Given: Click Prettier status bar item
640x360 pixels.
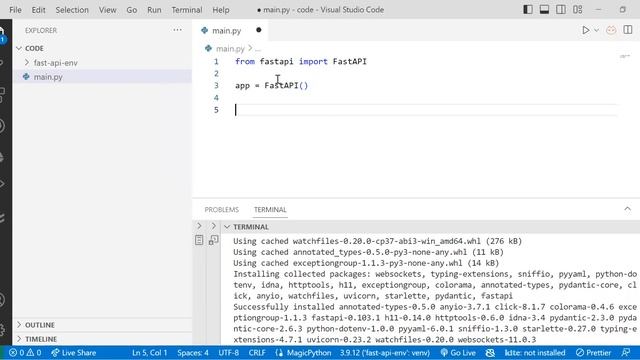Looking at the screenshot, I should (593, 353).
